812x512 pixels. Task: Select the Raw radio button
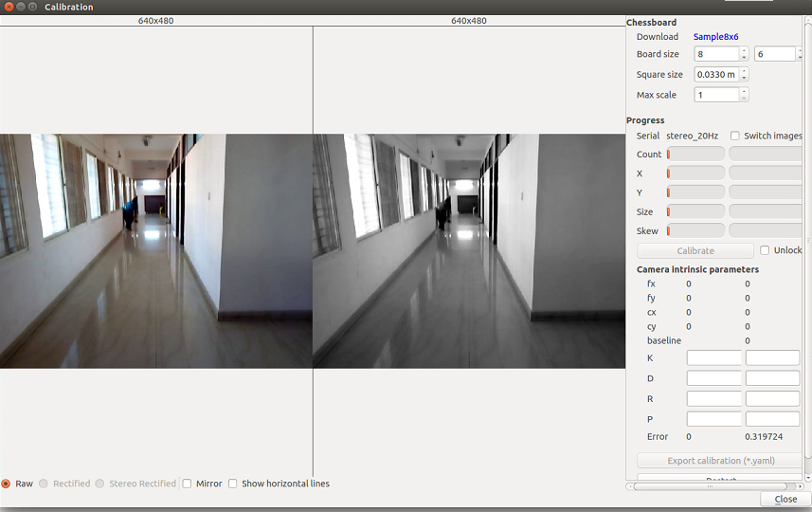point(7,484)
